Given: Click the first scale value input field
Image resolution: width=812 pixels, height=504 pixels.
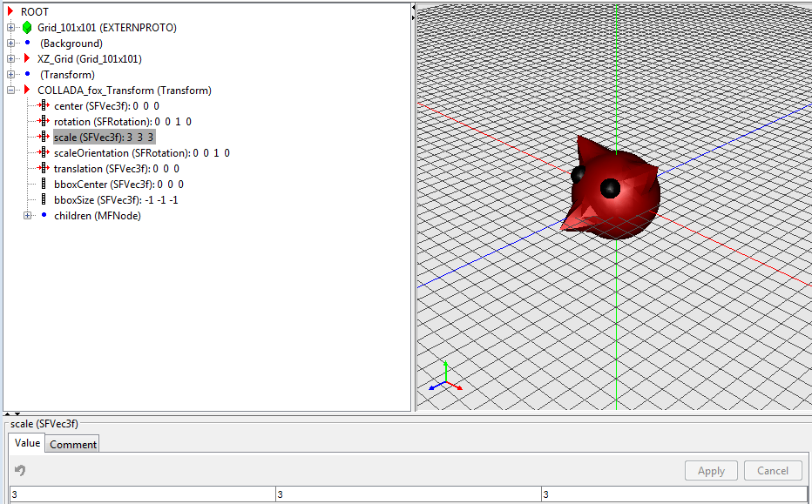Looking at the screenshot, I should (x=142, y=494).
